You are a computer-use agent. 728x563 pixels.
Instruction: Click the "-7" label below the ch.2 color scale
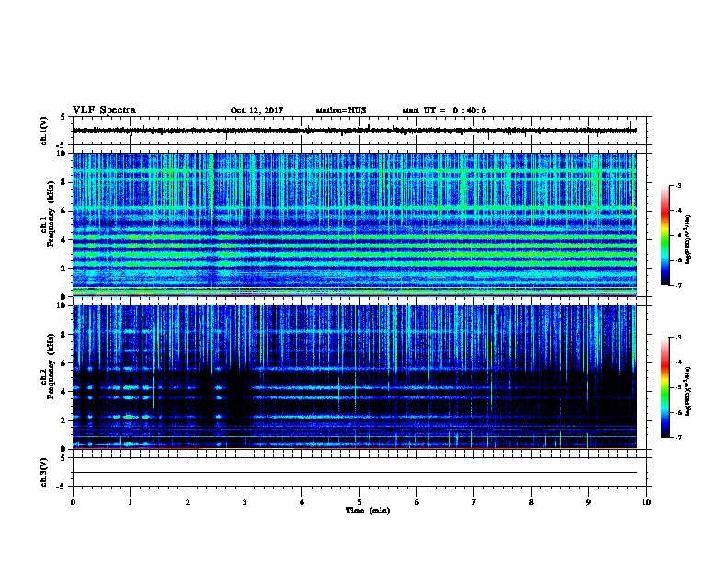pos(677,437)
